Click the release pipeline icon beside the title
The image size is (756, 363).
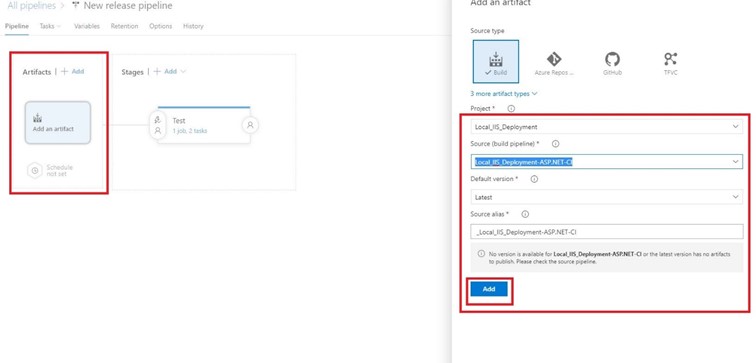click(x=75, y=6)
